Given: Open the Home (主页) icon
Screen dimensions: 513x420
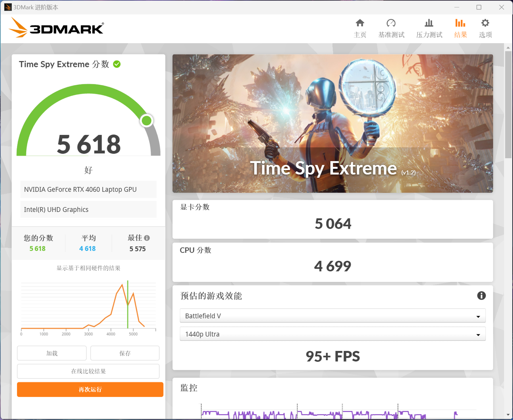Looking at the screenshot, I should click(359, 23).
